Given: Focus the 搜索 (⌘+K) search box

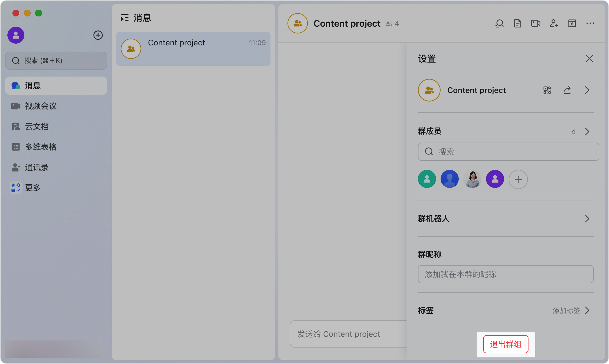Looking at the screenshot, I should point(56,61).
